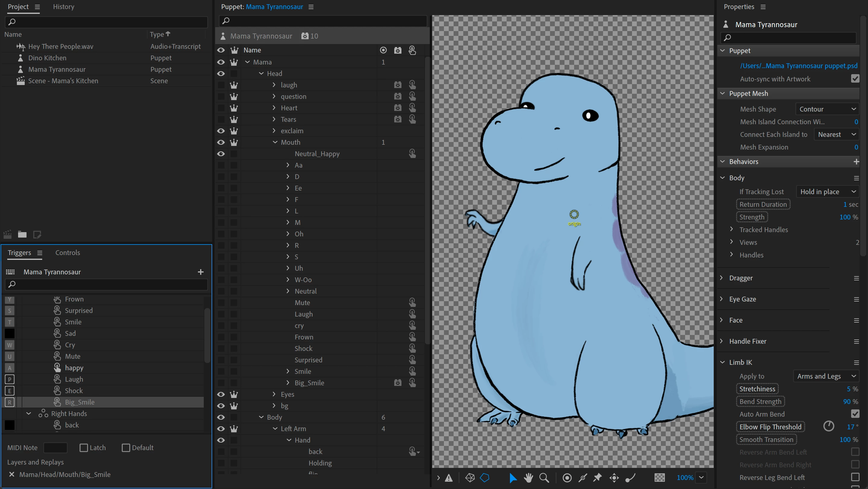
Task: Expand the Dragger behavior section
Action: point(722,278)
